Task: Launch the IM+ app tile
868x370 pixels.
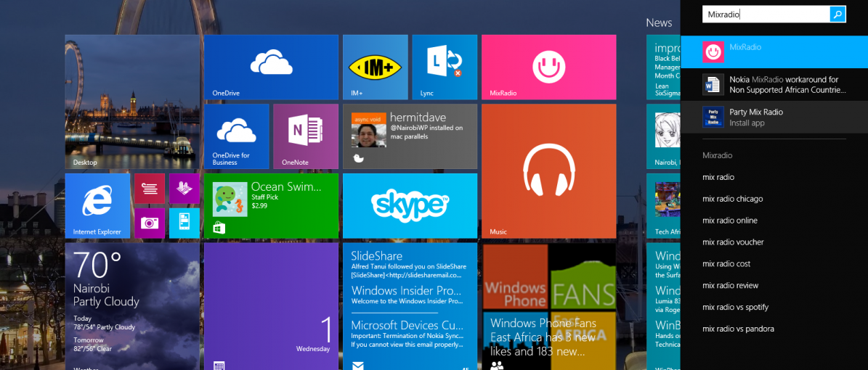Action: tap(376, 67)
